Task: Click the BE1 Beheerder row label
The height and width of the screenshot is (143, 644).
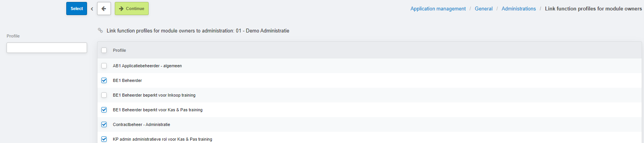Action: coord(127,80)
